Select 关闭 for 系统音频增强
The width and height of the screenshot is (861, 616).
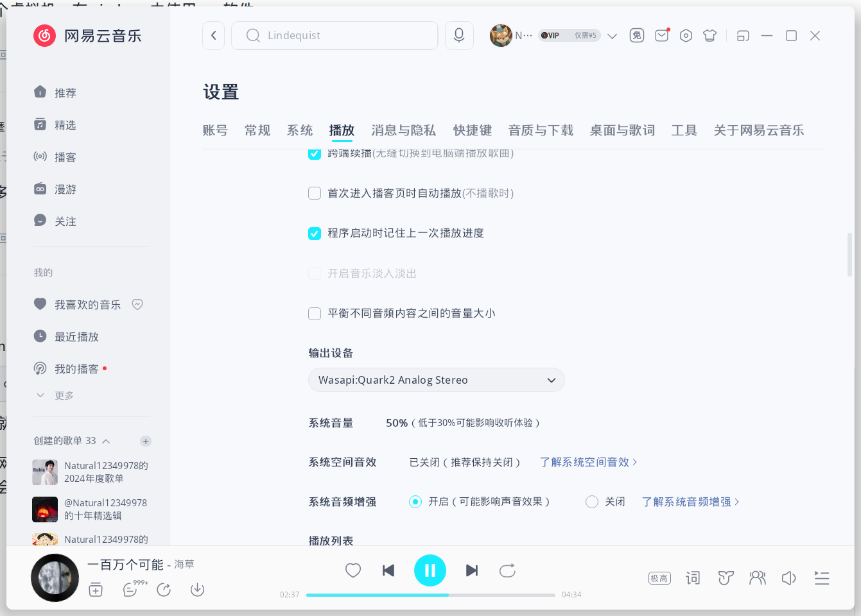[x=592, y=502]
